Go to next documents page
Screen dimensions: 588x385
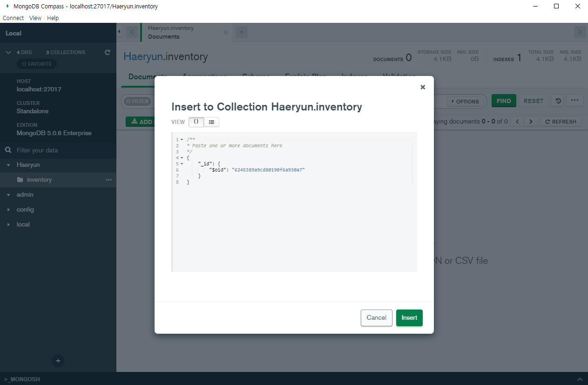[x=531, y=122]
